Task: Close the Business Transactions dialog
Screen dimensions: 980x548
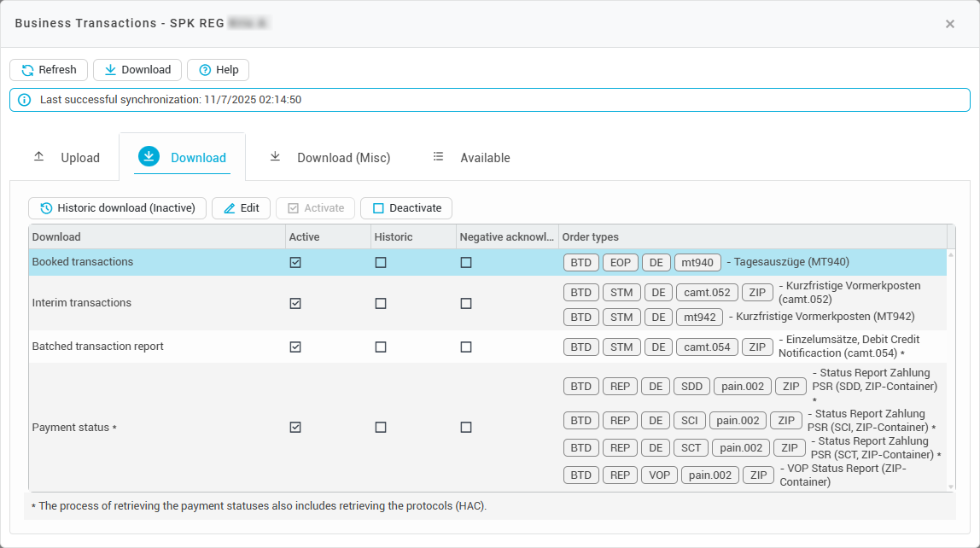Action: click(949, 24)
